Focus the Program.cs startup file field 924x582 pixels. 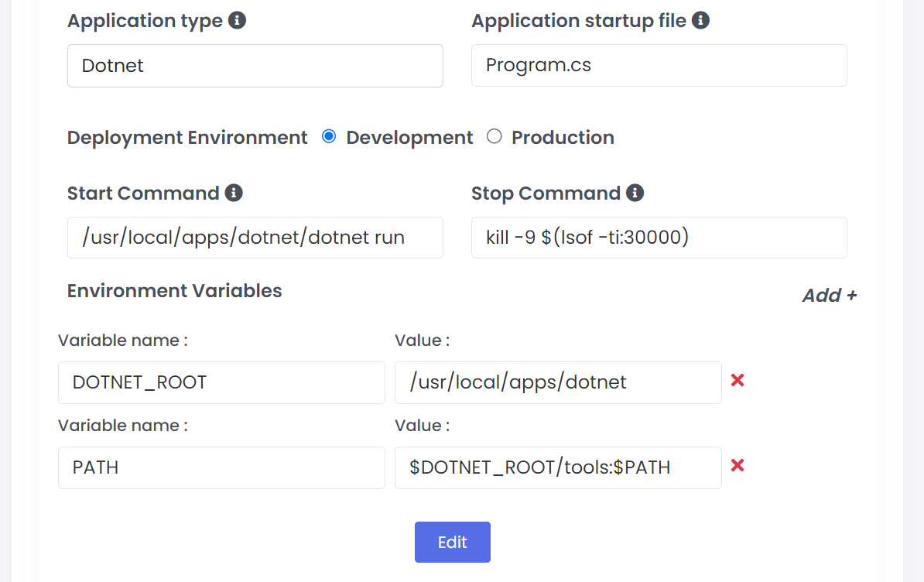point(659,66)
